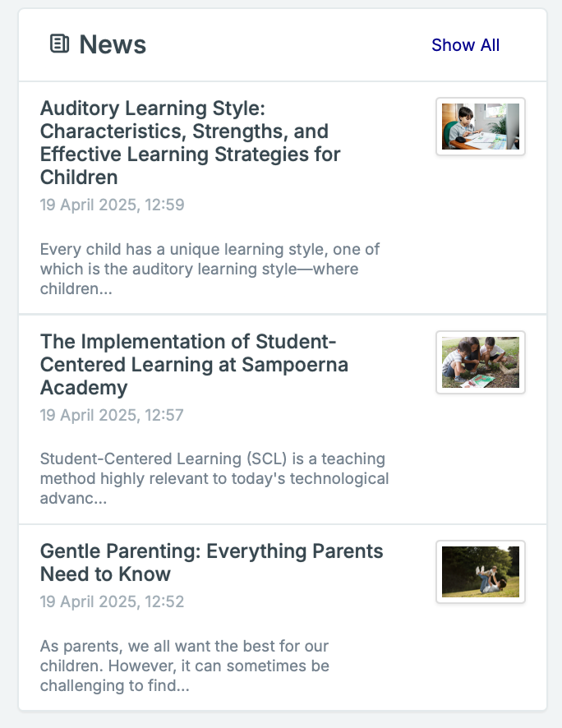Screen dimensions: 562x728
Task: Open the Show All news link
Action: click(465, 45)
